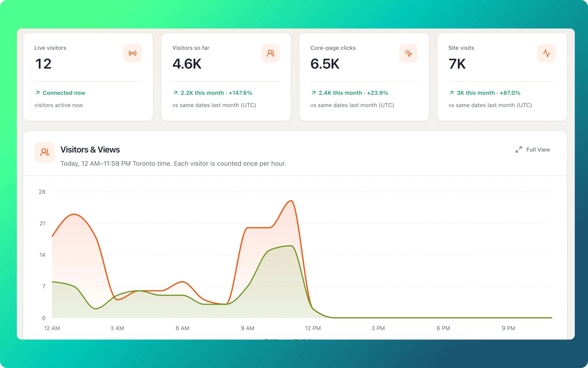Click the Connected now status text

coord(64,93)
